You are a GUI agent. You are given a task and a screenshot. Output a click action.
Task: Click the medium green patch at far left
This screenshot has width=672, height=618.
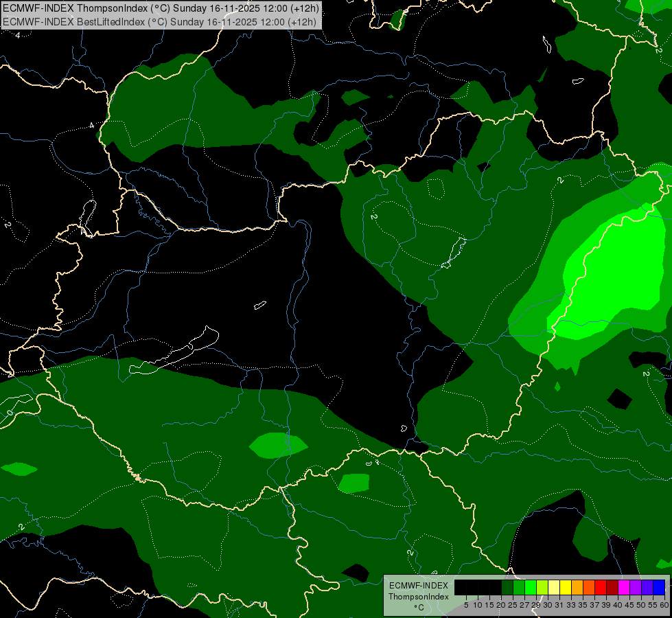tap(19, 469)
